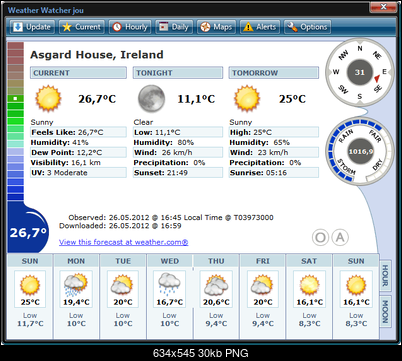Open weather Maps
Screen dimensions: 402x361
pos(216,27)
